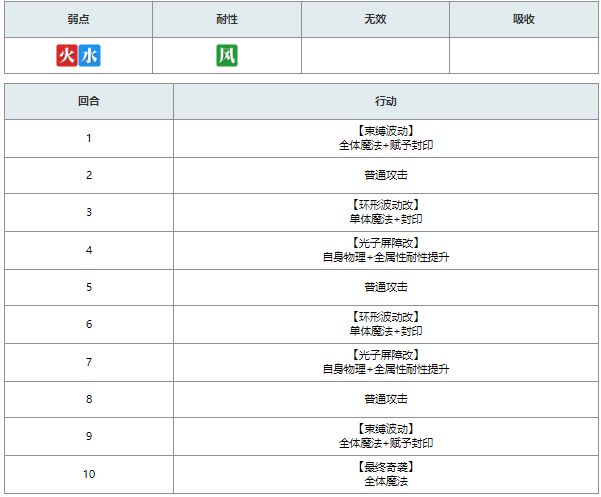The image size is (601, 497).
Task: Click the empty cell under 无效
Action: 375,56
